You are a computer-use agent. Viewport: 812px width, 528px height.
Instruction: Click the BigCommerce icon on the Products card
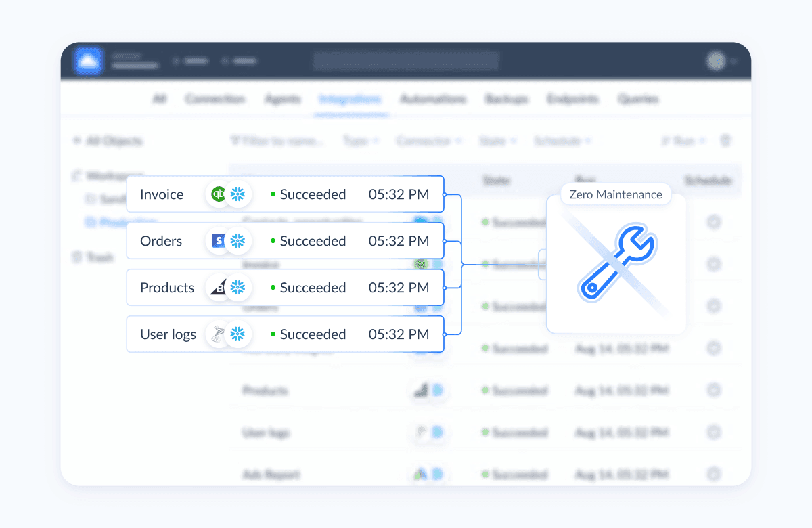point(219,288)
